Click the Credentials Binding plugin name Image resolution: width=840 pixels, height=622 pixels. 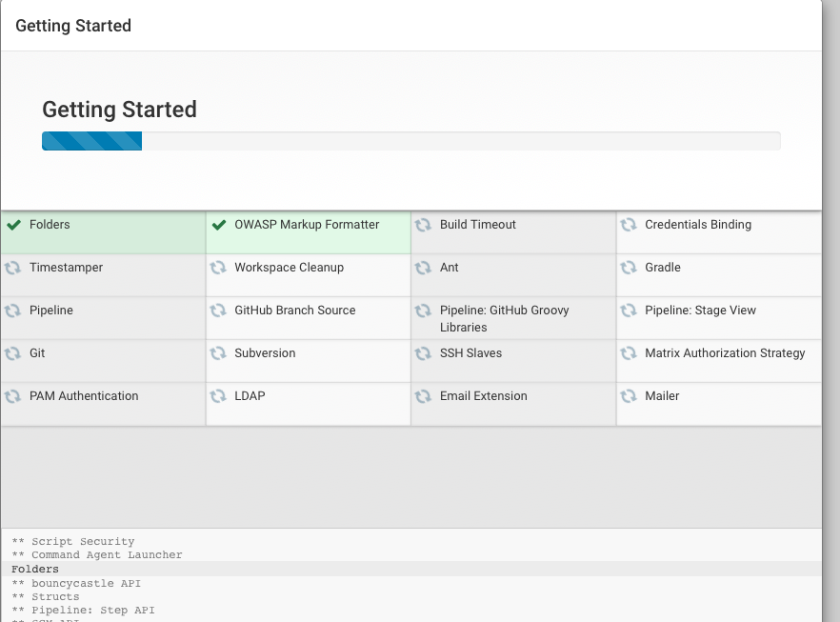(x=698, y=225)
